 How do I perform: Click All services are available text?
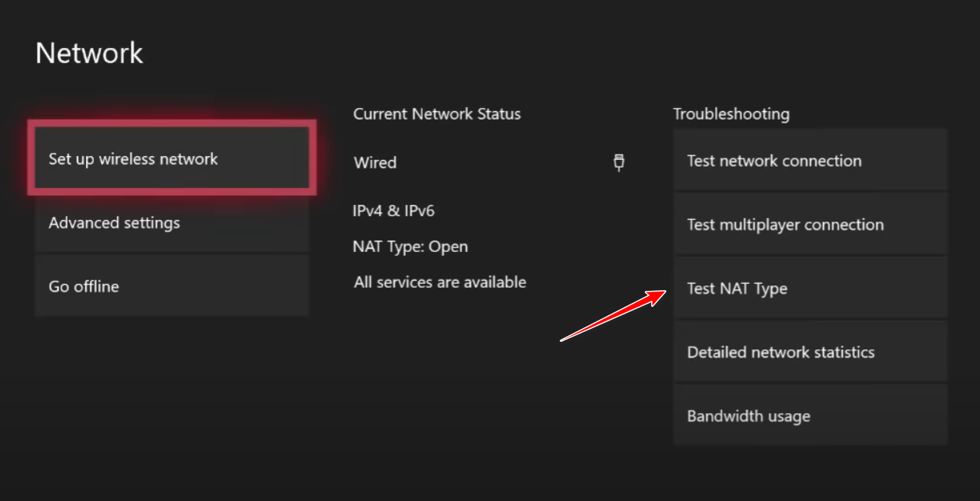coord(440,282)
